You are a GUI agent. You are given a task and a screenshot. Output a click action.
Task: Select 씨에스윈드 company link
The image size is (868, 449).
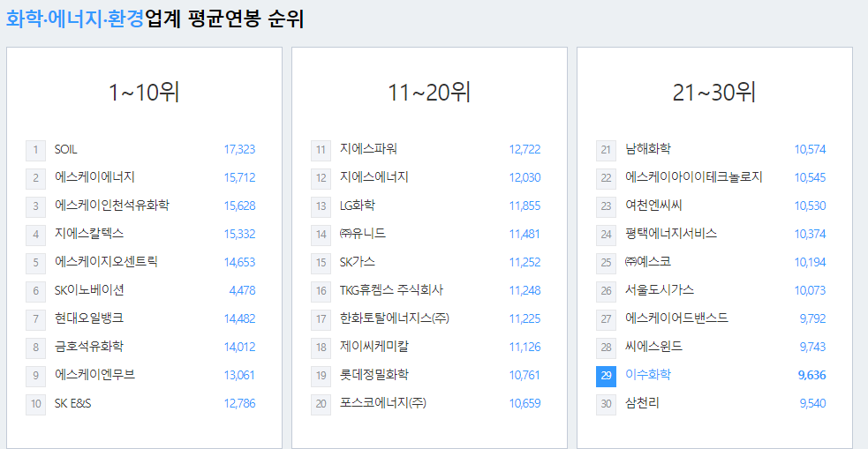pyautogui.click(x=653, y=347)
